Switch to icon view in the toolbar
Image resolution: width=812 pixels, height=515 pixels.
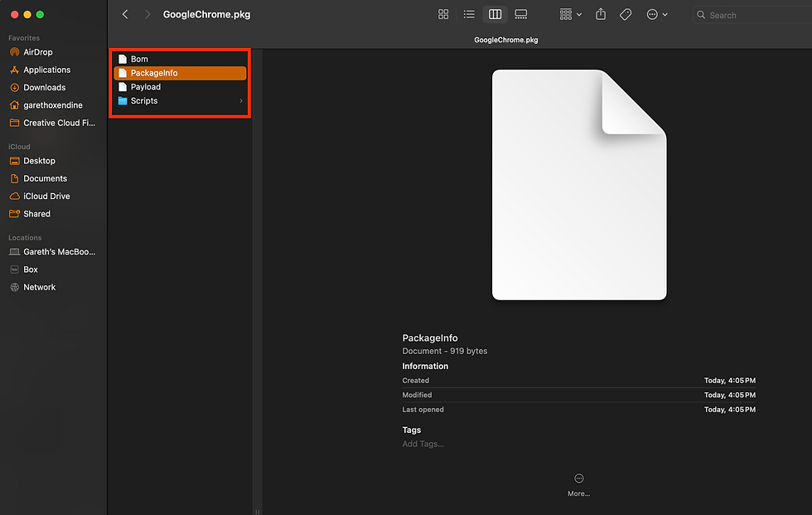[x=443, y=14]
